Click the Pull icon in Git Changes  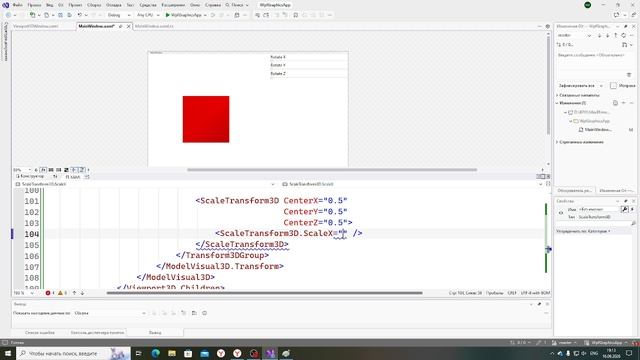tap(607, 36)
